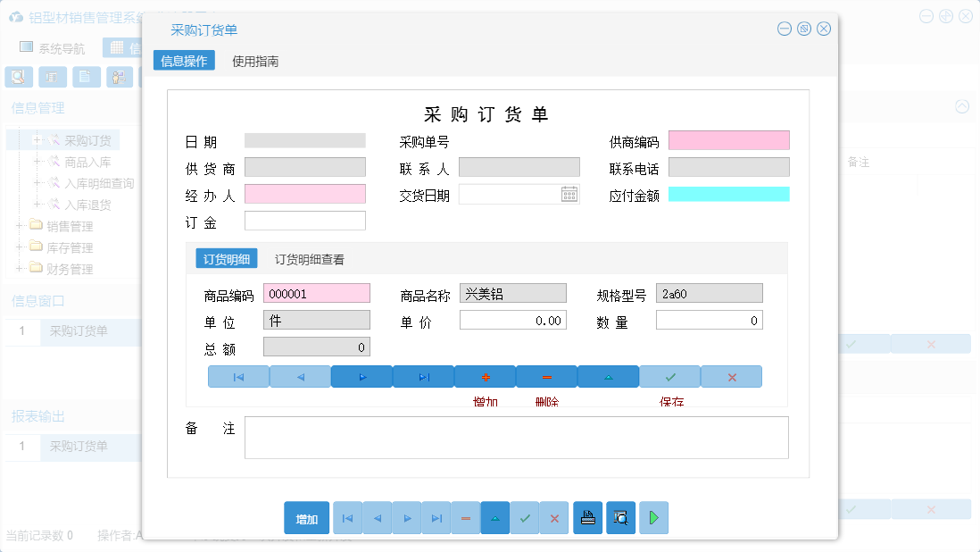The image size is (980, 552).
Task: Open the calendar icon beside 交货日期
Action: click(569, 194)
